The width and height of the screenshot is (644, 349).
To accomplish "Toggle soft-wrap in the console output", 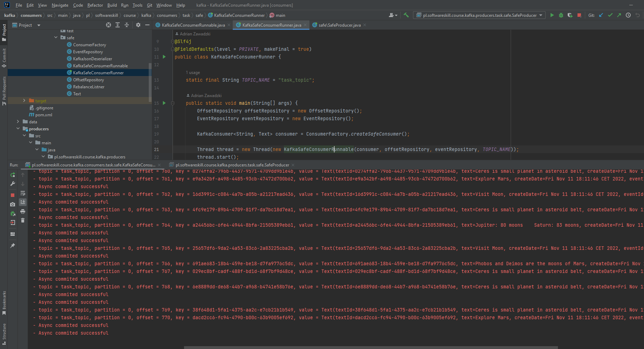I will click(x=23, y=193).
